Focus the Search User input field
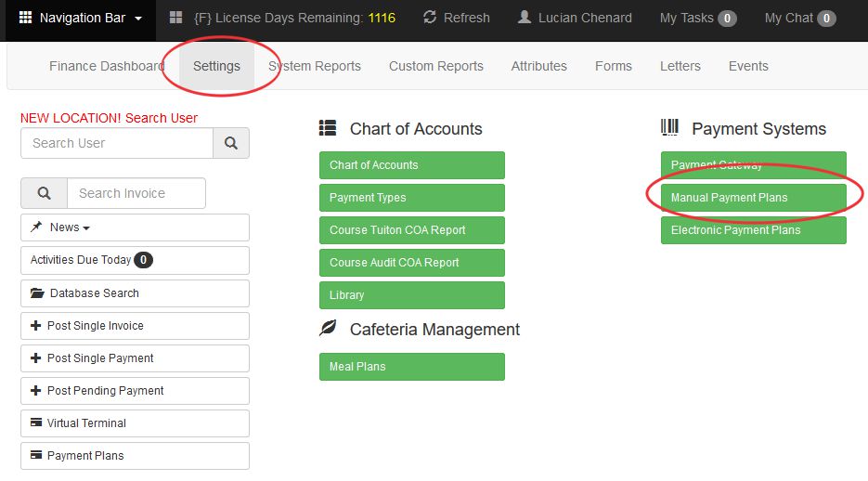 tap(117, 143)
